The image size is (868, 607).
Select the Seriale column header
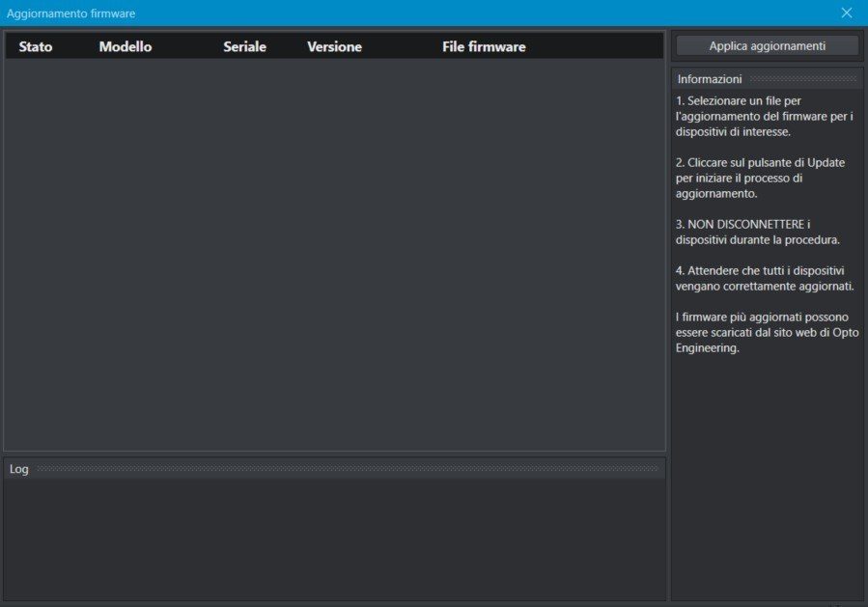244,46
